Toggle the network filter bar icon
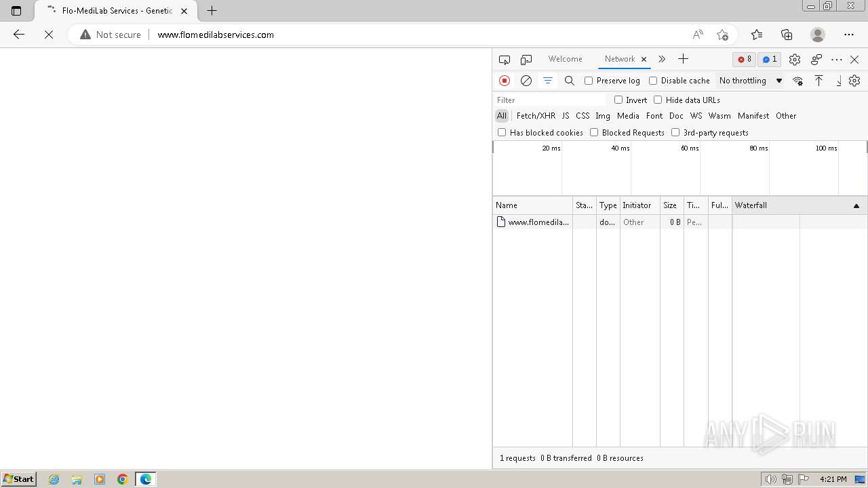The image size is (868, 488). pyautogui.click(x=548, y=81)
